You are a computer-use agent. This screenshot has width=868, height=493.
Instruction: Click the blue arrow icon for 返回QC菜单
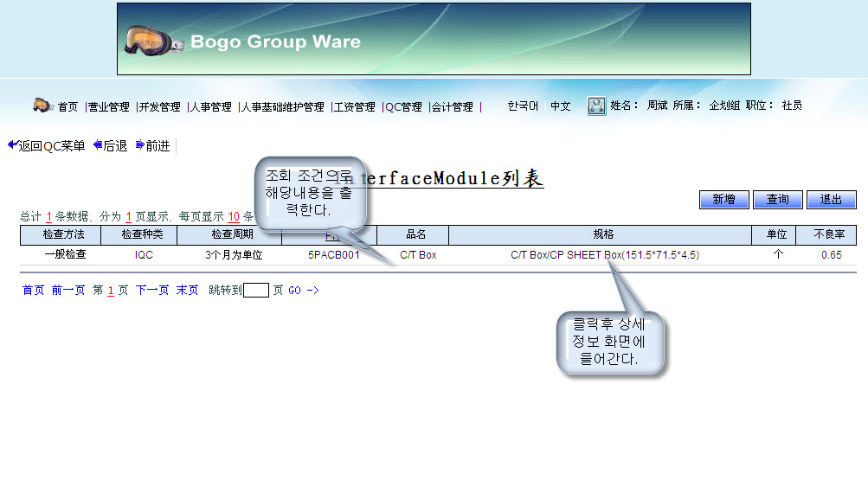coord(12,145)
